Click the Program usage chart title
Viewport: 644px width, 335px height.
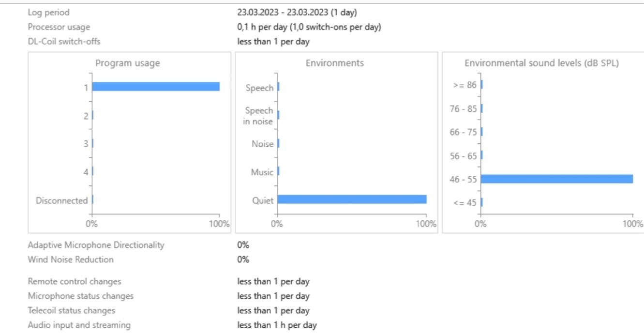point(127,63)
